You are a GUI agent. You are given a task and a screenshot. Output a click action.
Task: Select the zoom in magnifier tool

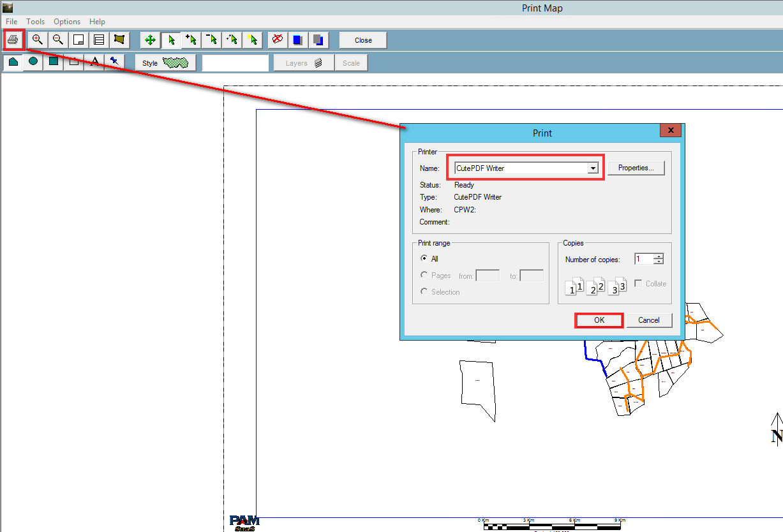[x=38, y=40]
